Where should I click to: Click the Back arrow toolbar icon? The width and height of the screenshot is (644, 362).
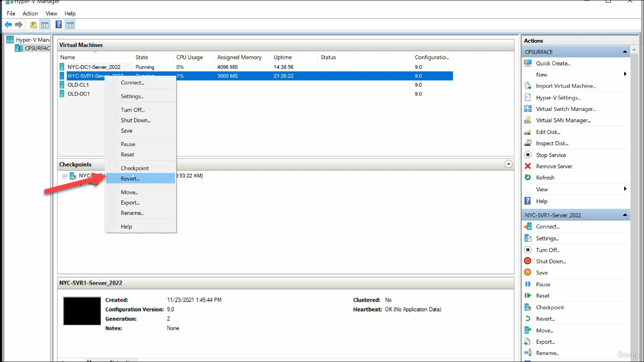click(x=8, y=25)
